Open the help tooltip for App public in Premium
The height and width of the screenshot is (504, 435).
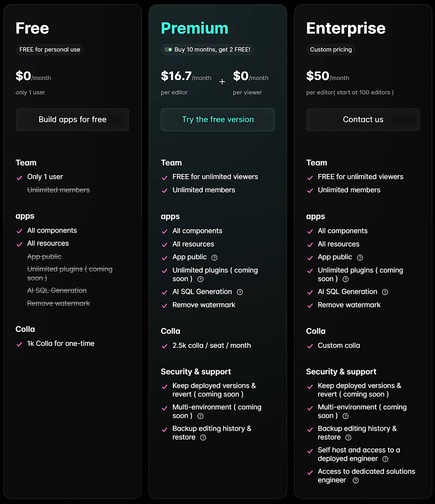pos(215,257)
